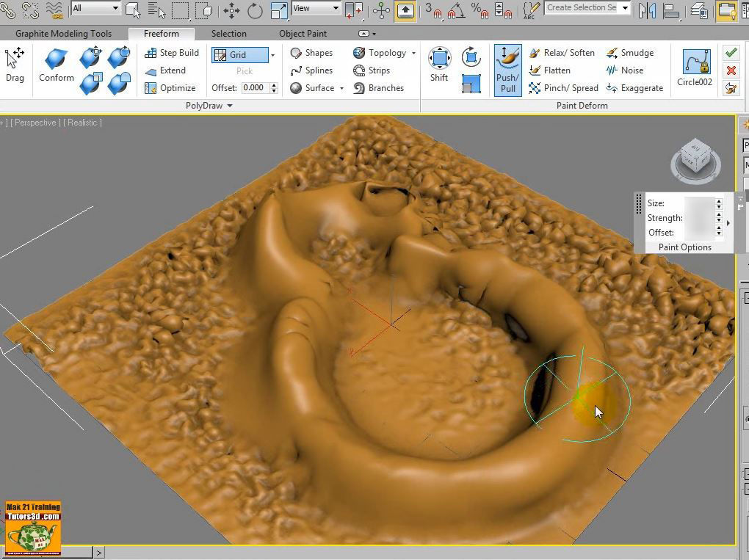This screenshot has height=560, width=749.
Task: Commit changes with the green checkmark
Action: pos(729,52)
